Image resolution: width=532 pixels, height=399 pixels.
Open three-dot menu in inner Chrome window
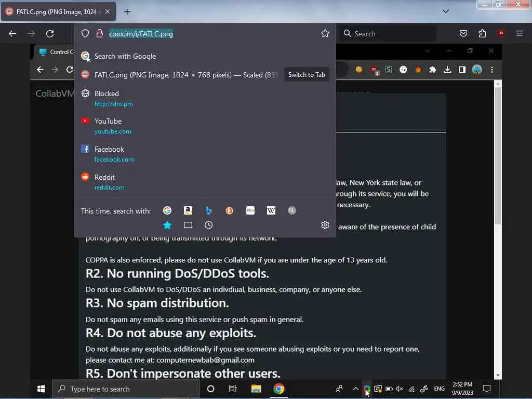(x=492, y=70)
